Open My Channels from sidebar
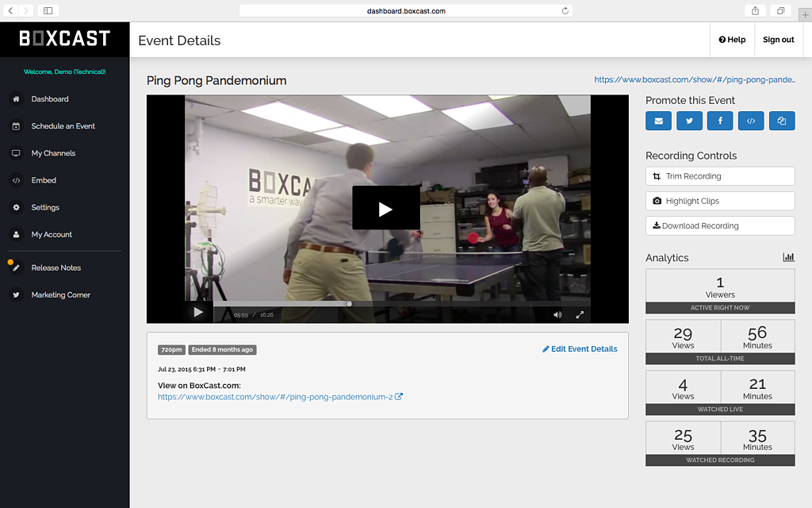 [53, 153]
